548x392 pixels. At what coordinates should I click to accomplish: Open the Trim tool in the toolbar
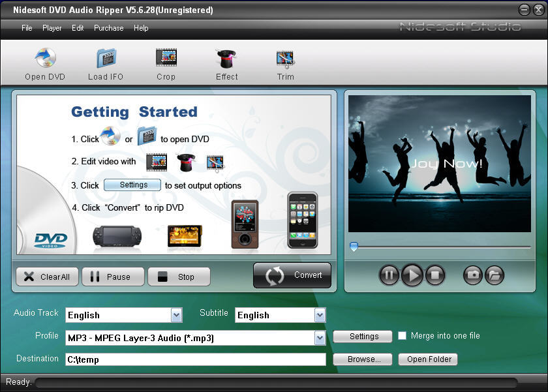click(286, 59)
